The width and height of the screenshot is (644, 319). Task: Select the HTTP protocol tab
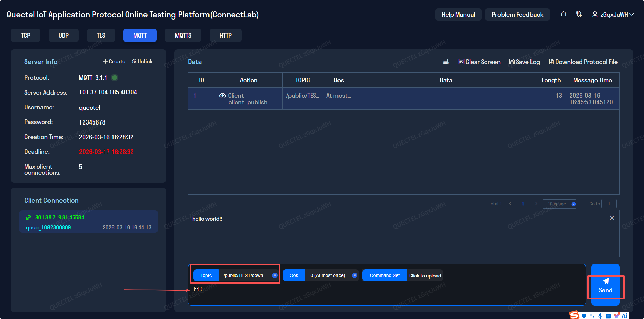225,35
